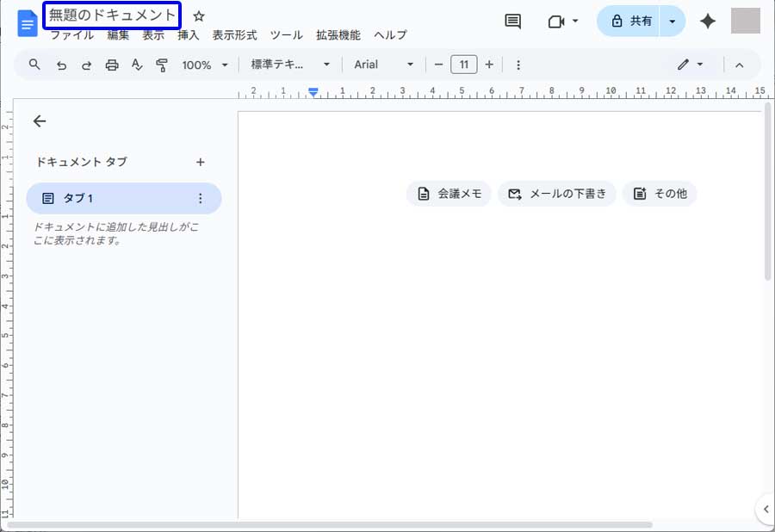Collapse the toolbar with the up chevron

coord(739,65)
